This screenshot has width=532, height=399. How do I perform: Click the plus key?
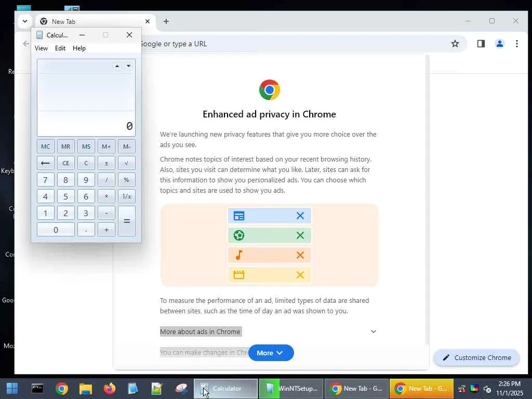[x=106, y=230]
